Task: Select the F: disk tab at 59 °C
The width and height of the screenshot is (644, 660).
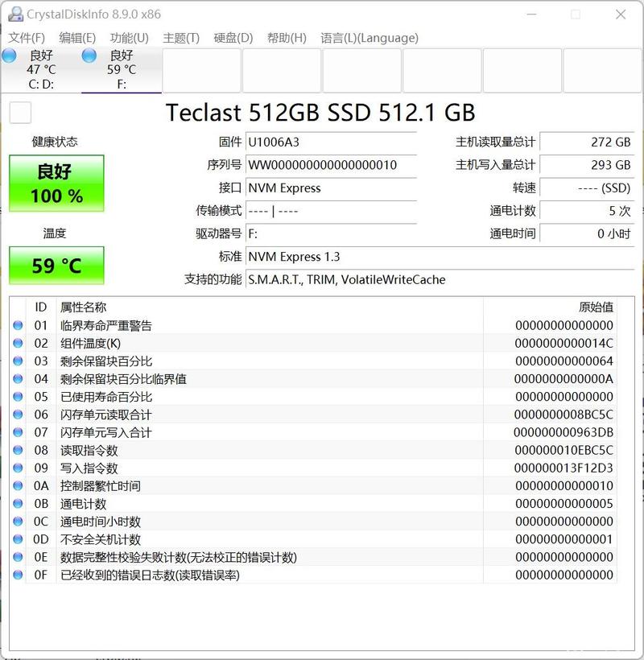Action: (x=122, y=69)
